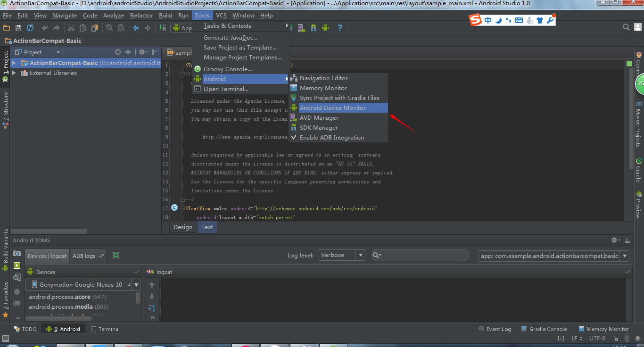Open Memory Monitor from Android submenu

point(338,88)
